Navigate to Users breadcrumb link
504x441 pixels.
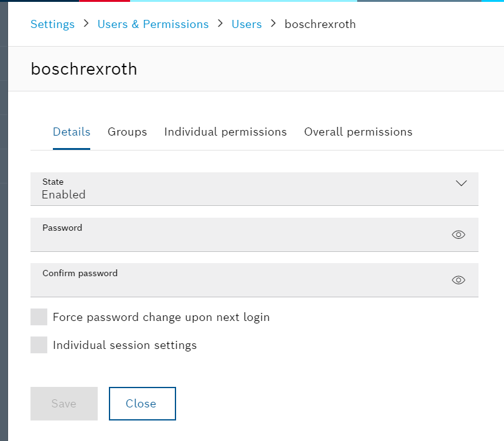[246, 24]
